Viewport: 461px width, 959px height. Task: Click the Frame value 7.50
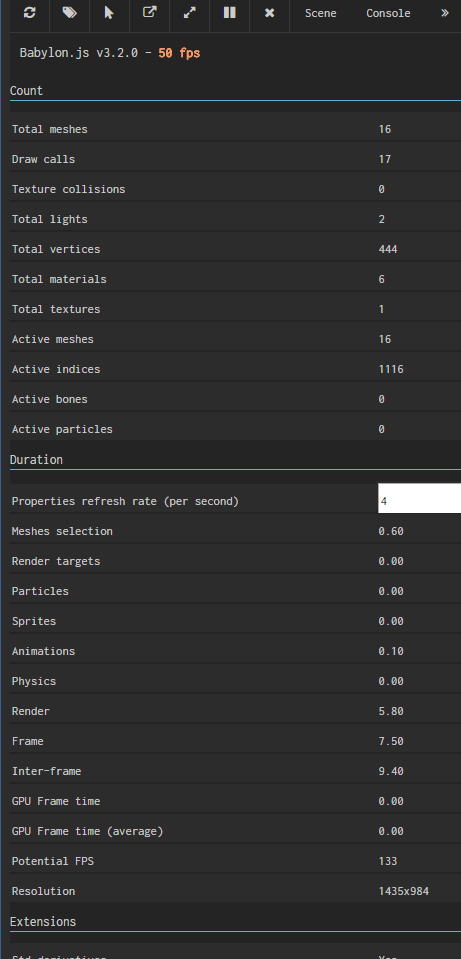click(391, 741)
